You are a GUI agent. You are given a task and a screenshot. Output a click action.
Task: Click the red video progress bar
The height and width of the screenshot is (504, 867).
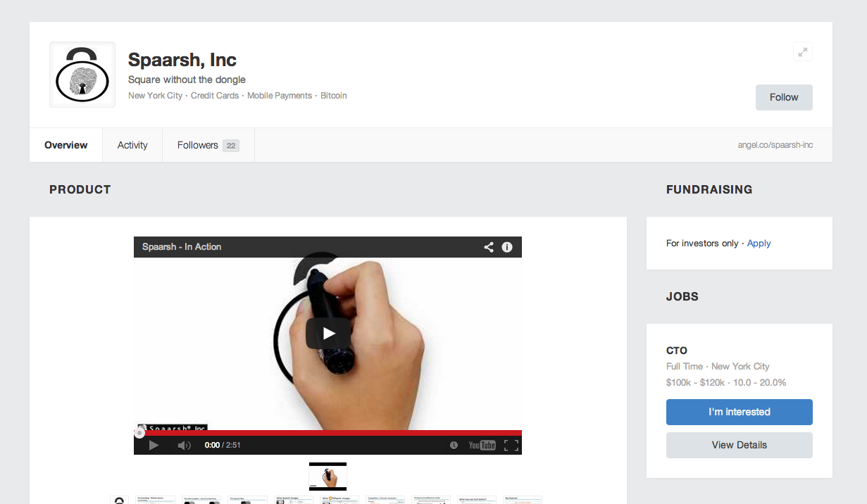click(x=328, y=433)
